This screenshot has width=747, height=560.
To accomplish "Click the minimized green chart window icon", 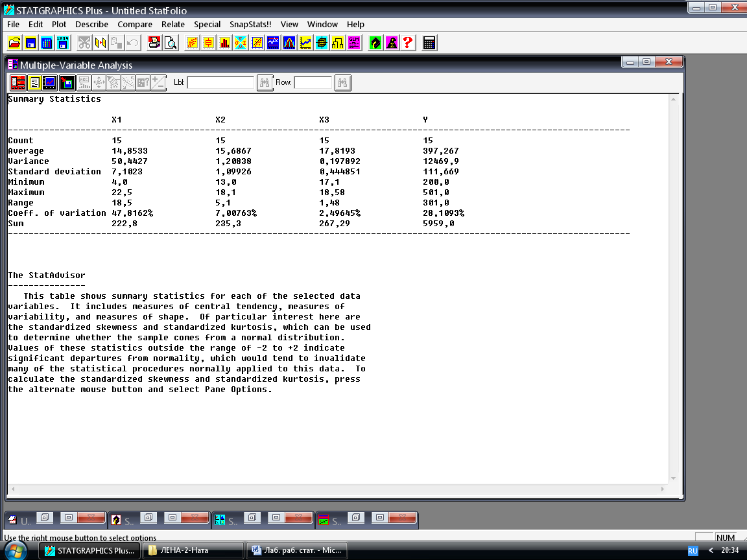I will (324, 520).
